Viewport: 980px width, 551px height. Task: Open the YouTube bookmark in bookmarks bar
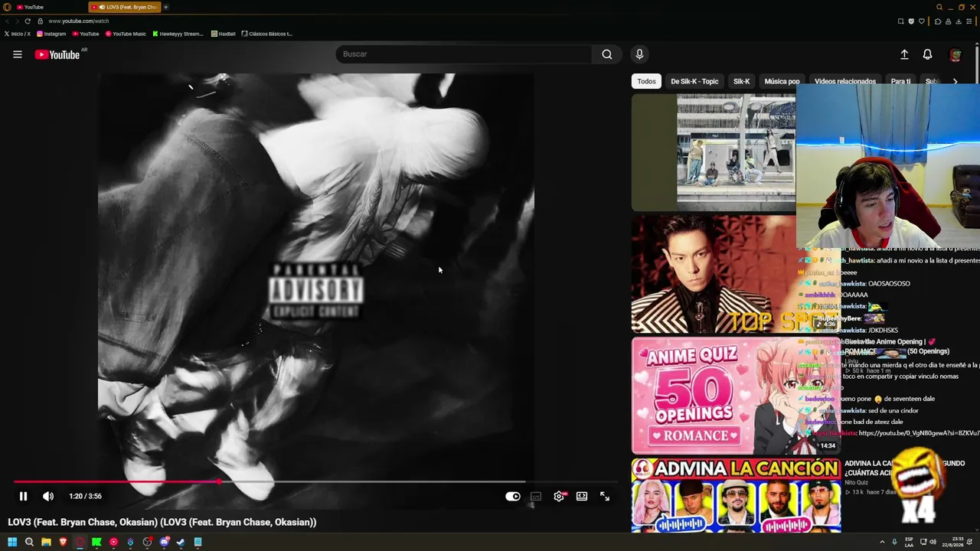(x=86, y=34)
